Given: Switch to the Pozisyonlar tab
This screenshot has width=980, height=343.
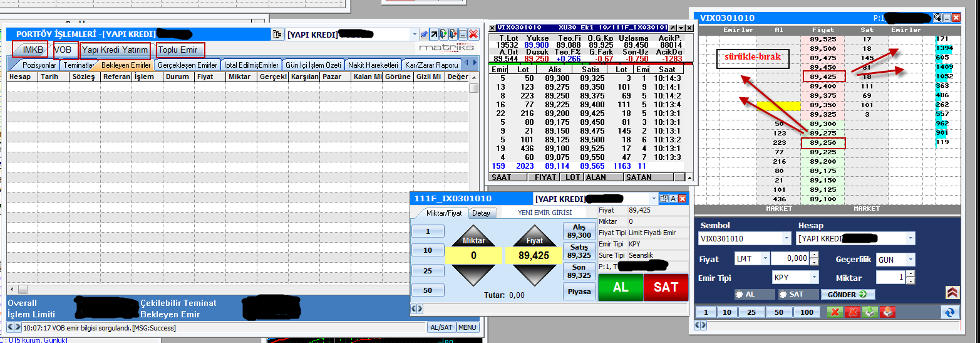Looking at the screenshot, I should click(x=39, y=65).
